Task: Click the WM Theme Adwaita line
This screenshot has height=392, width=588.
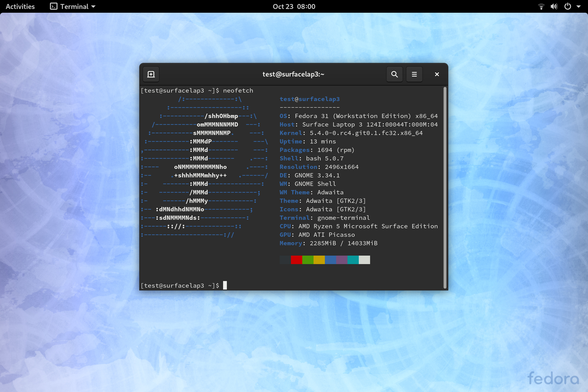Action: 311,192
